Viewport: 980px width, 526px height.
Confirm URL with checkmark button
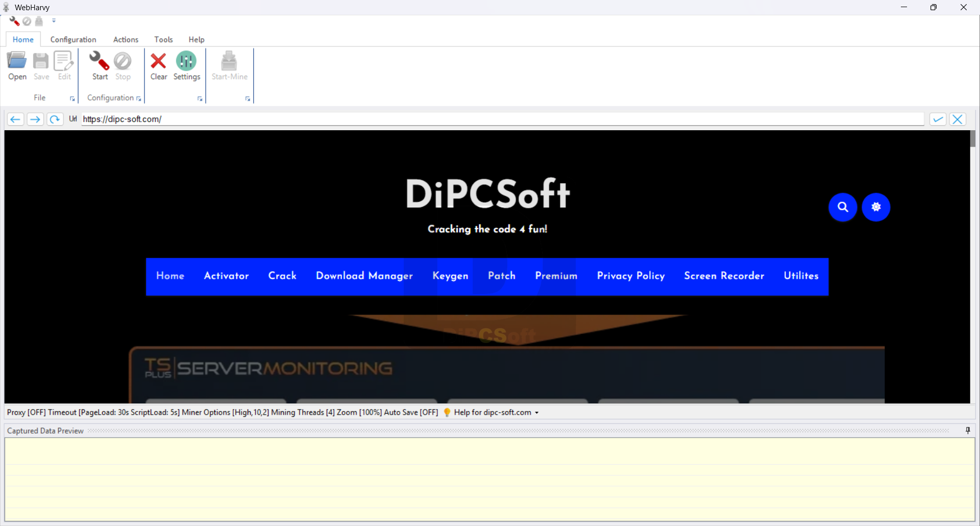pos(938,119)
